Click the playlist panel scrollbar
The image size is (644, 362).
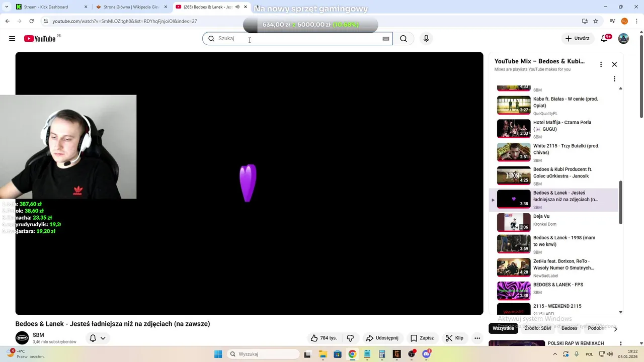click(620, 202)
